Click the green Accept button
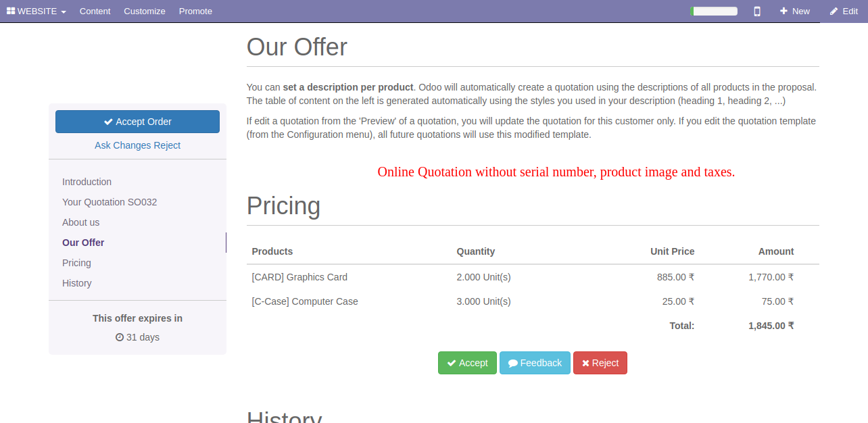Screen dimensions: 868x423 [x=467, y=363]
